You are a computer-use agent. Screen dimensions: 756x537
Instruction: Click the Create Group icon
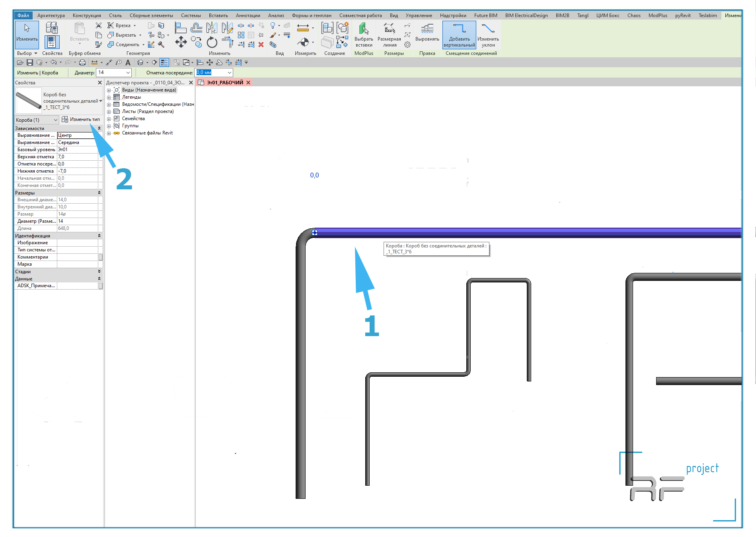click(x=343, y=27)
